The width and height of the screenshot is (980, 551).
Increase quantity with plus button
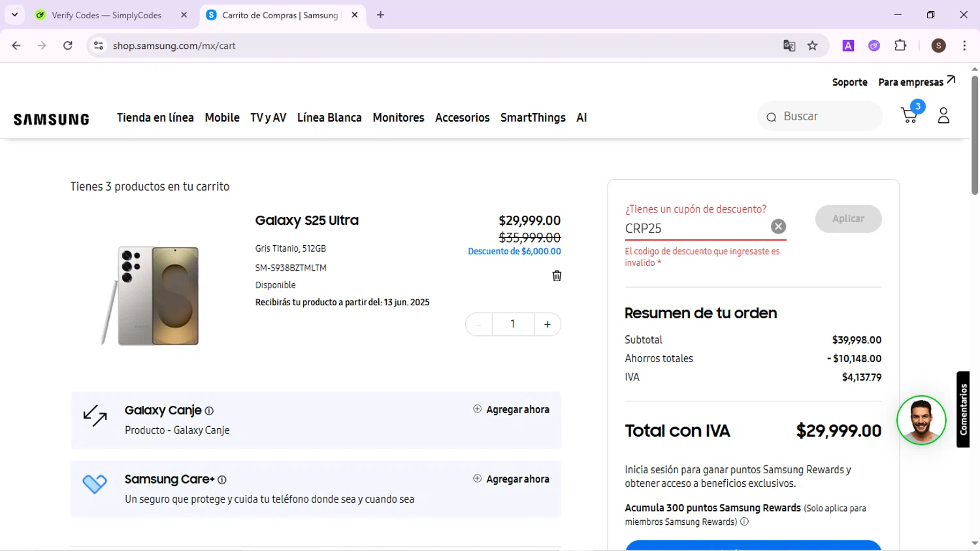(x=547, y=324)
